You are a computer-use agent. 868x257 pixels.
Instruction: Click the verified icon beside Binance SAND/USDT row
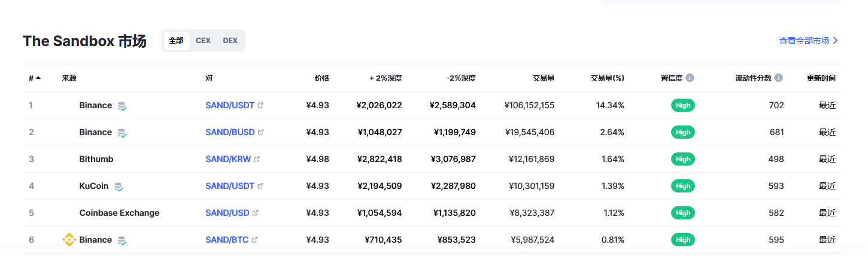tap(122, 106)
